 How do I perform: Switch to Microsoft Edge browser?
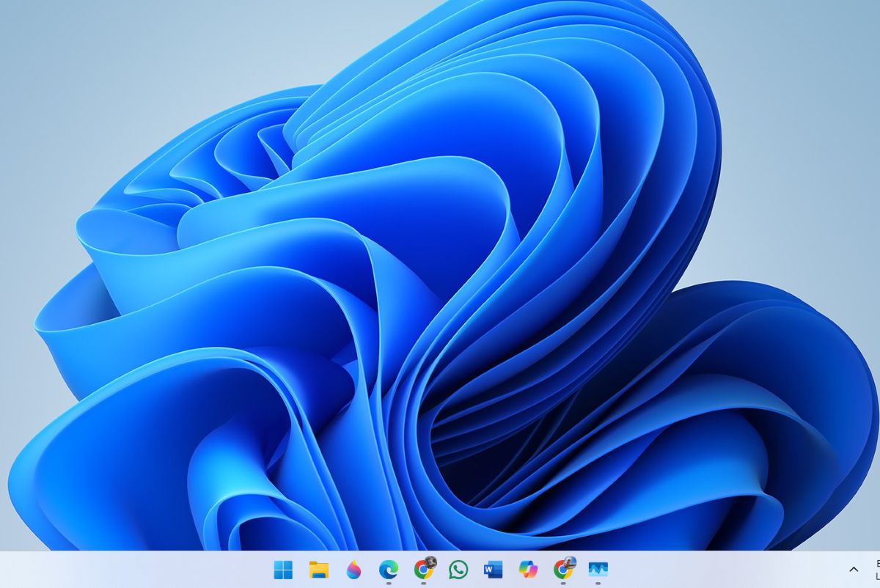(x=389, y=569)
